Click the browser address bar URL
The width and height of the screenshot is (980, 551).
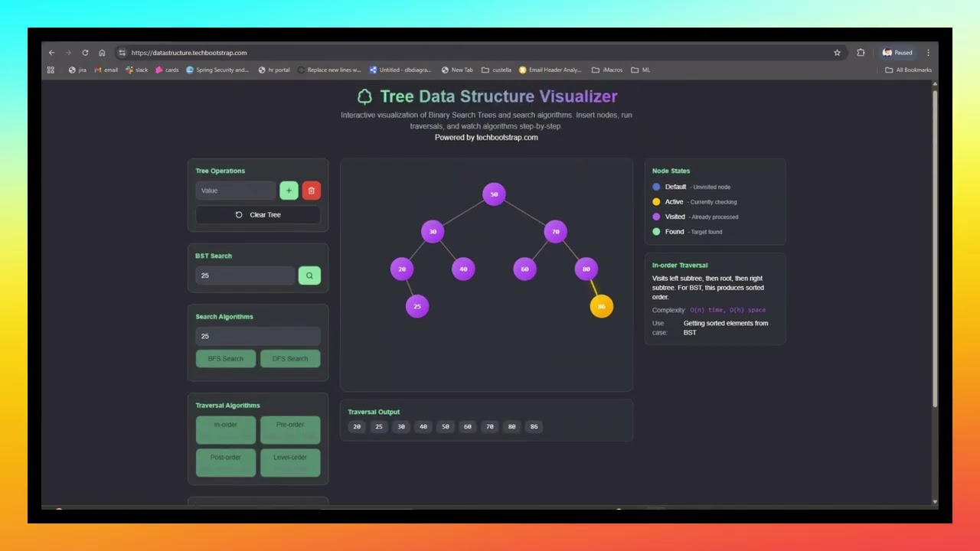click(189, 53)
